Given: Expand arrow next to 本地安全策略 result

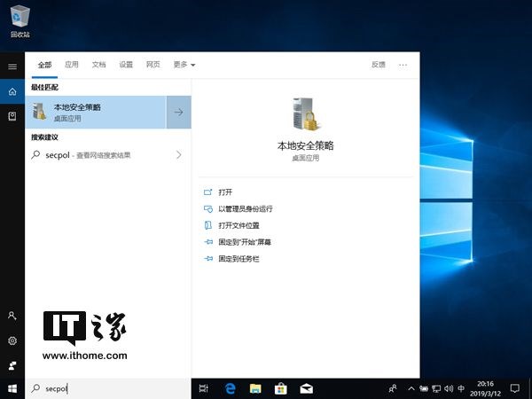Looking at the screenshot, I should [x=179, y=113].
